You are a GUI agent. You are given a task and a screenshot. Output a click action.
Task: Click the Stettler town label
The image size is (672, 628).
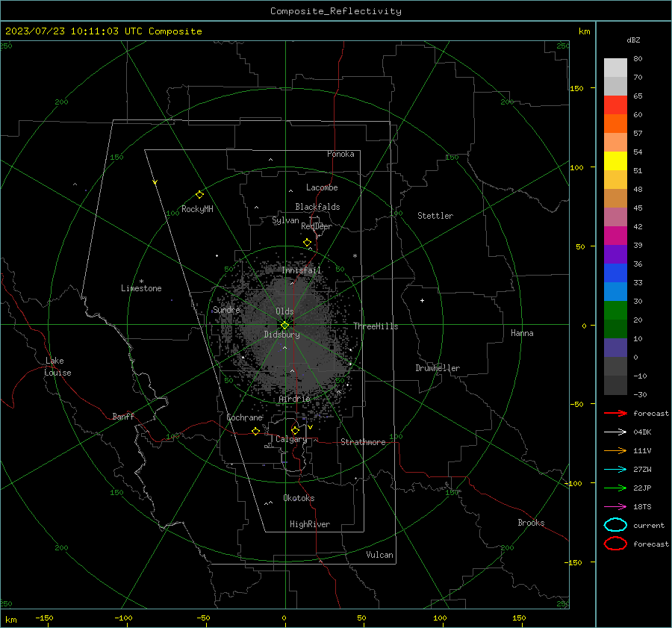point(435,216)
